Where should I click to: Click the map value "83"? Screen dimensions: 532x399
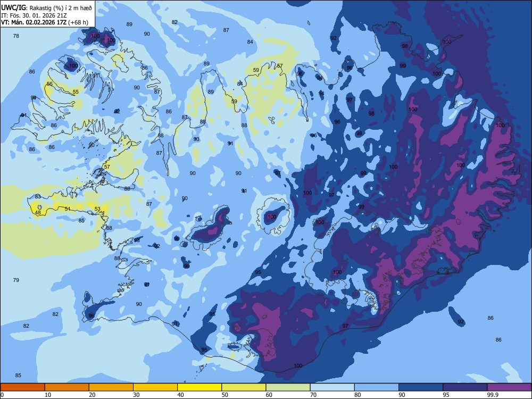pyautogui.click(x=38, y=196)
